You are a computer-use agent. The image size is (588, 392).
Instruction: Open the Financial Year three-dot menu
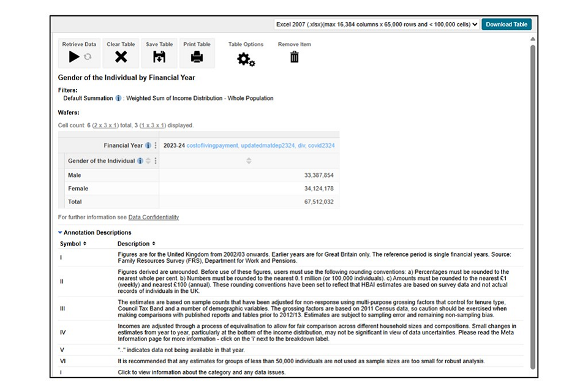coord(156,146)
